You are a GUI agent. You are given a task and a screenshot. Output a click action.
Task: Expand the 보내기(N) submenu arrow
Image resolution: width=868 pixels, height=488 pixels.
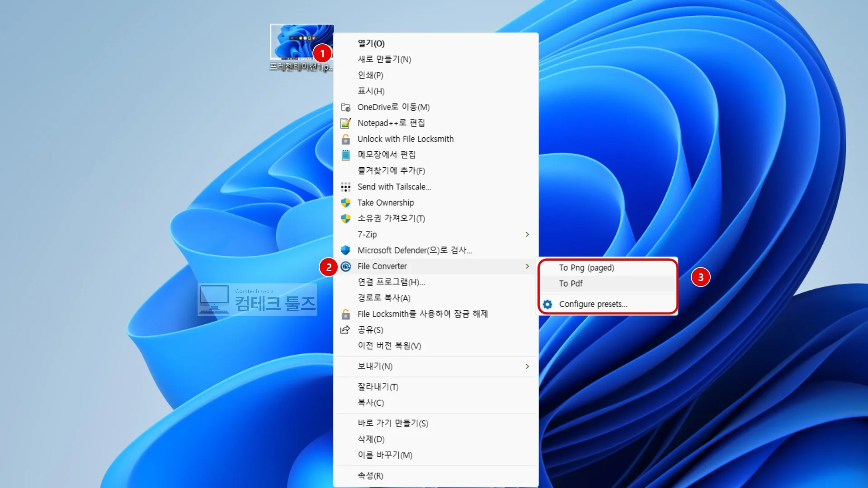[527, 366]
